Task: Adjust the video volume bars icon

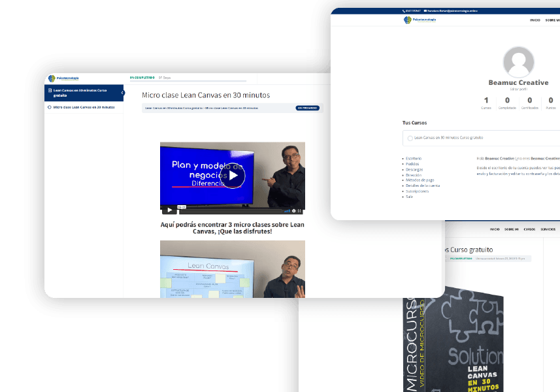Action: (x=287, y=210)
